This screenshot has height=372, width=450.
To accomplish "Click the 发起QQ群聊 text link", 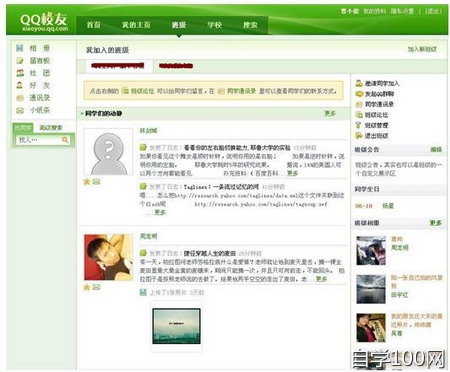I will pos(379,94).
